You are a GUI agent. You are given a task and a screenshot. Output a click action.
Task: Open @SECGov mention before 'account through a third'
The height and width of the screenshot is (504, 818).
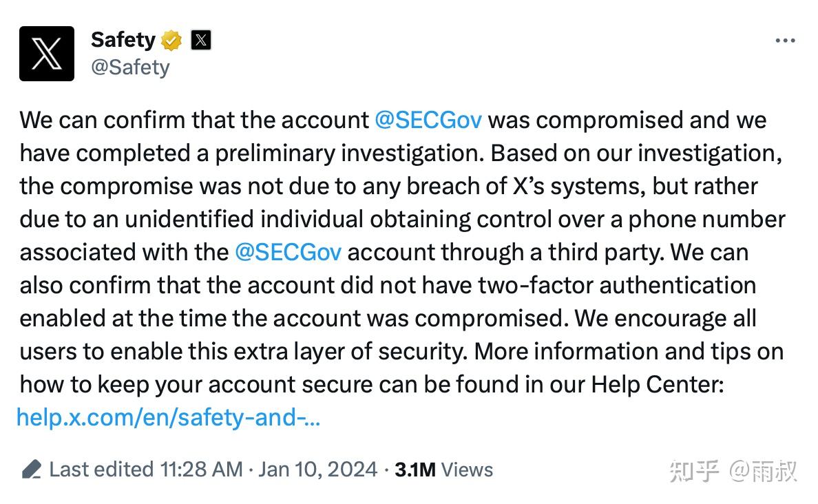coord(289,252)
